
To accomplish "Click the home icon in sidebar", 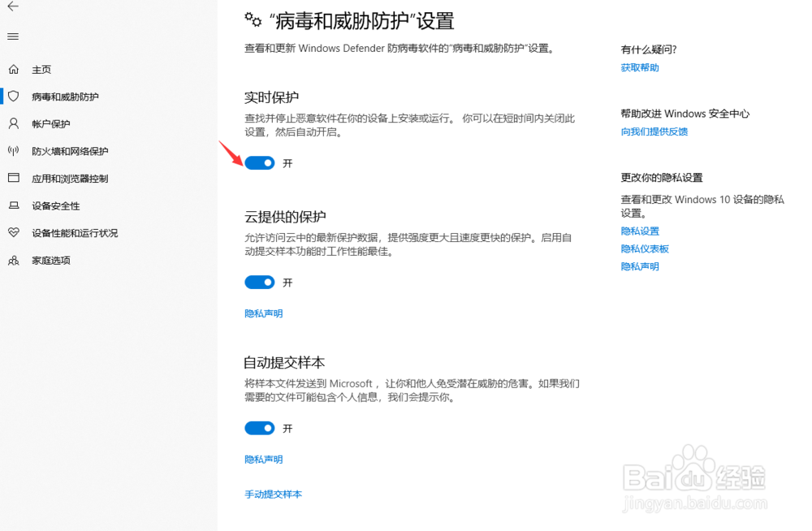I will (14, 69).
